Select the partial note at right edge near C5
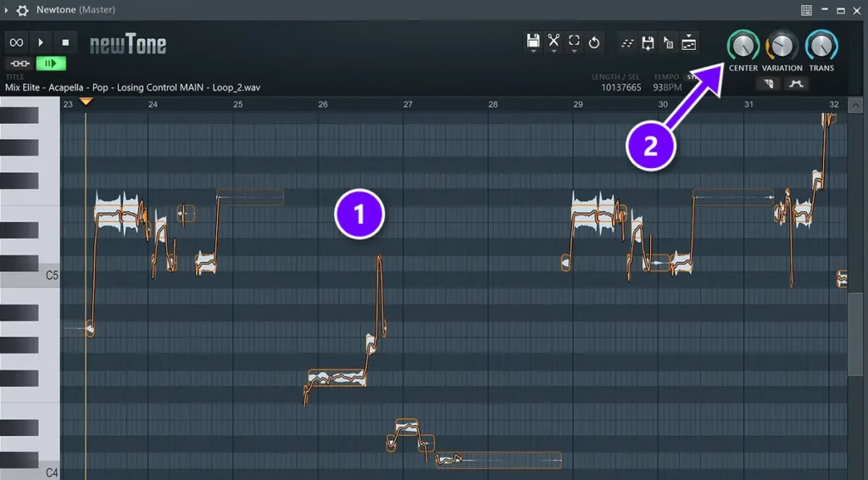The height and width of the screenshot is (480, 868). point(842,279)
